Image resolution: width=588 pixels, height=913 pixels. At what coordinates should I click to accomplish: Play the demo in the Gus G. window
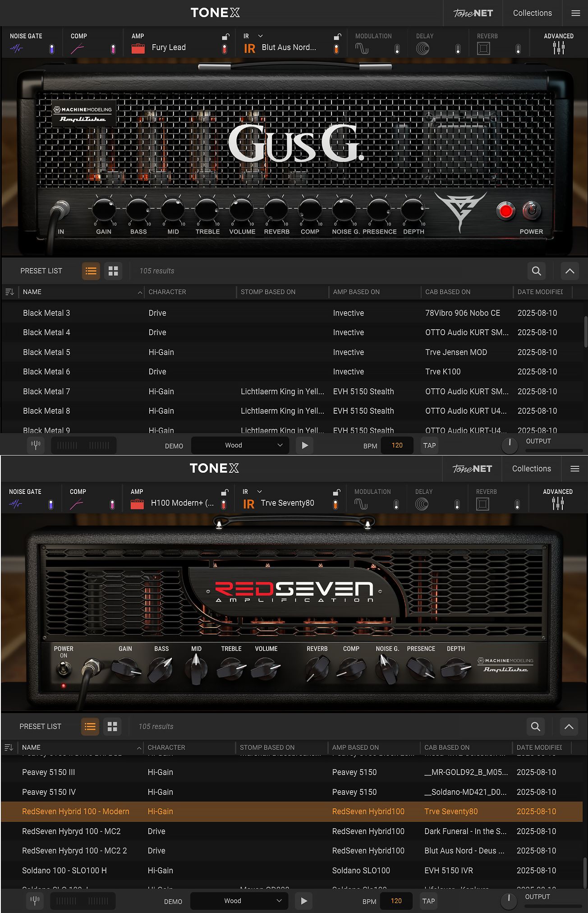[305, 445]
